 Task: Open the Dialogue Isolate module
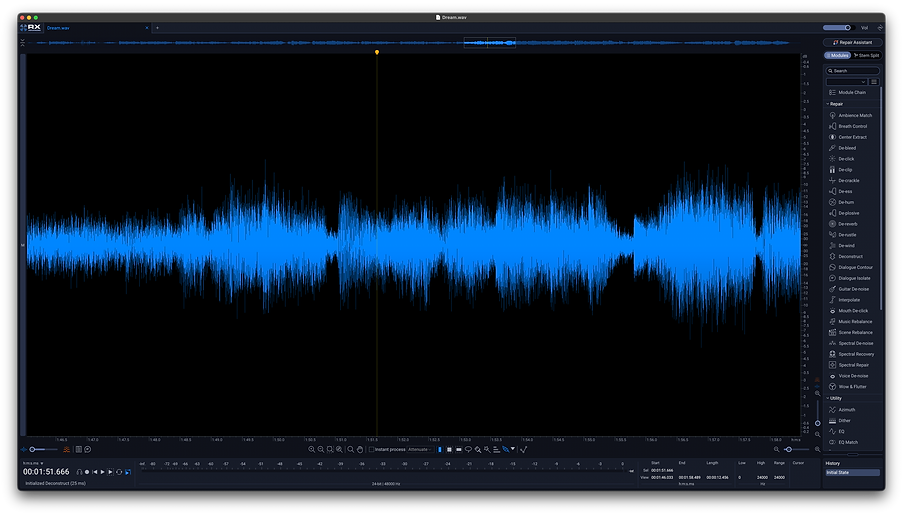(851, 278)
